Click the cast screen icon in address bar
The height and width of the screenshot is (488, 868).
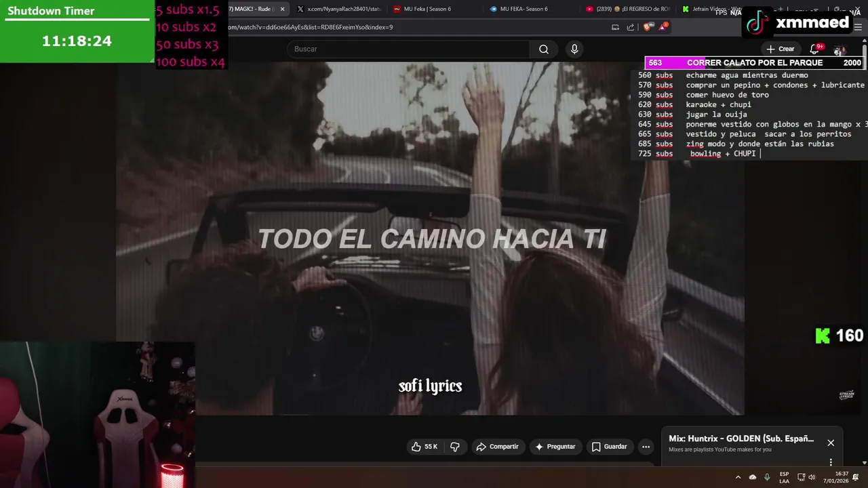tap(615, 27)
